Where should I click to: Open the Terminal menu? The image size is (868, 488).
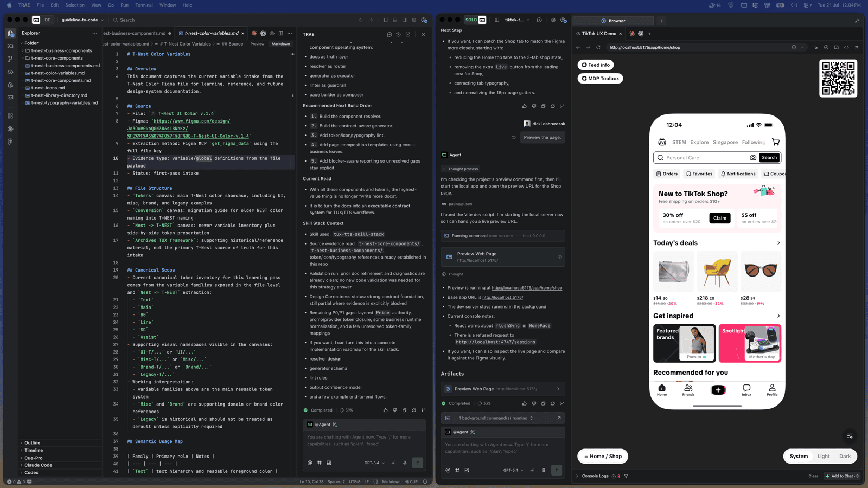tap(144, 5)
